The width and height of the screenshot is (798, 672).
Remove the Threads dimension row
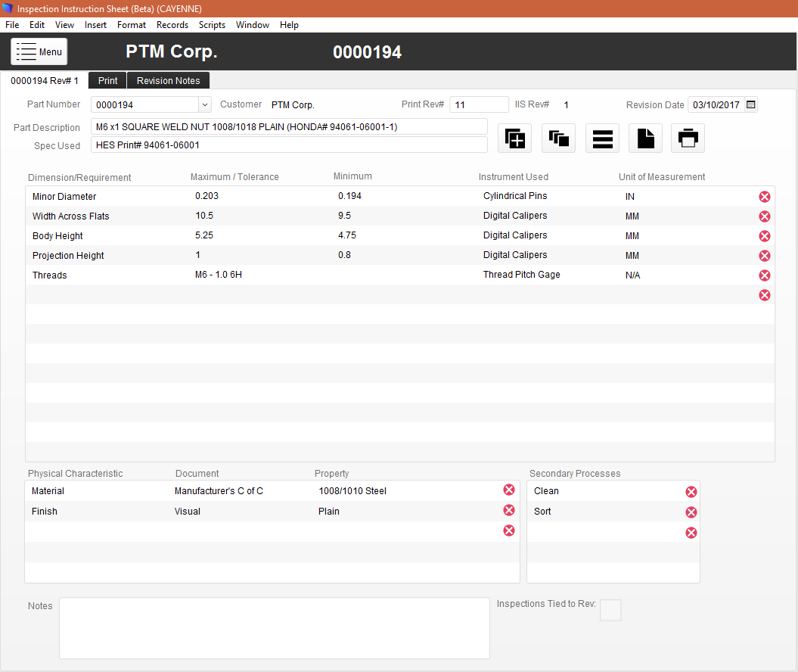765,275
